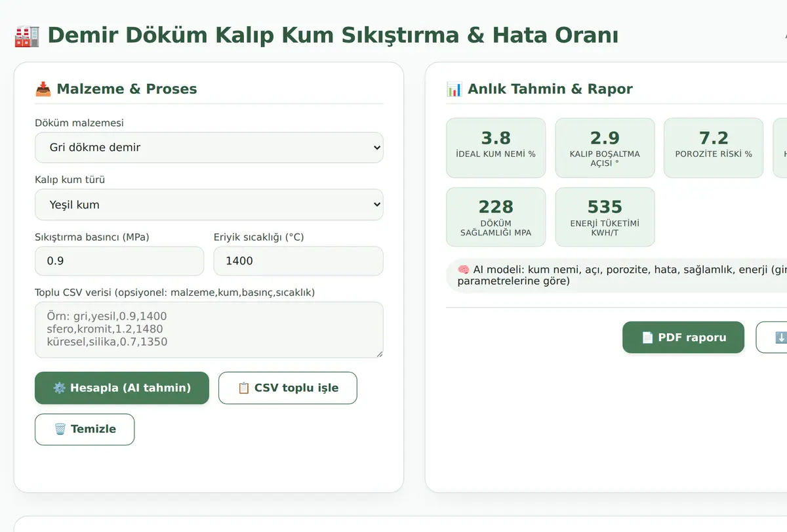
Task: Click the Enerji Tüketimi kWh/t card
Action: coord(605,217)
